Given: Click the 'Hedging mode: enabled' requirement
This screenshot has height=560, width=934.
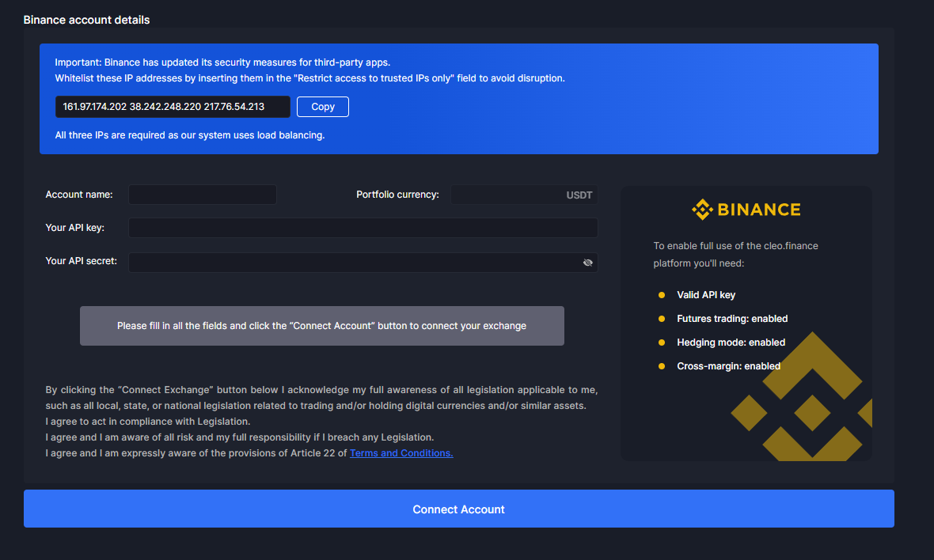Looking at the screenshot, I should (x=731, y=342).
